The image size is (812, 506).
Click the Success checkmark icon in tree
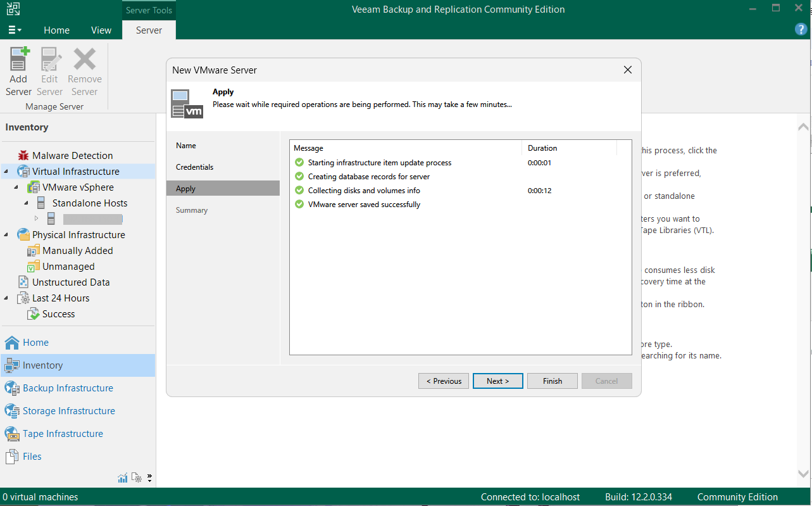click(34, 313)
